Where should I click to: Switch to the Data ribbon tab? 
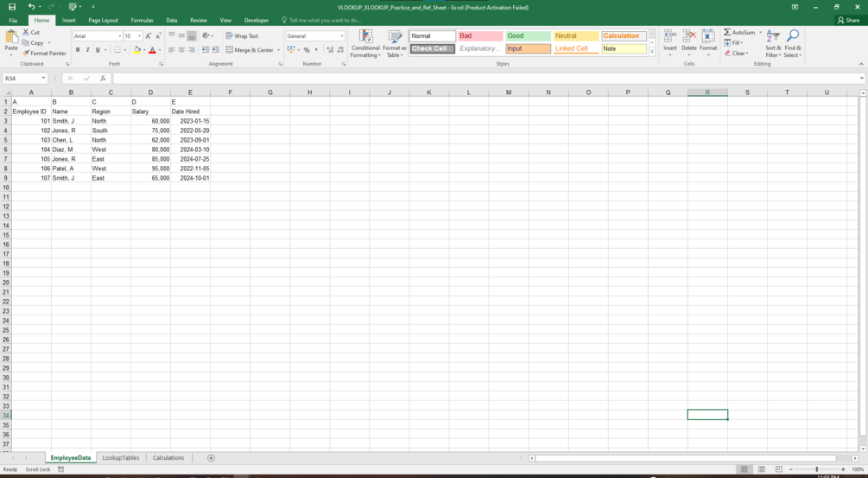pyautogui.click(x=172, y=20)
